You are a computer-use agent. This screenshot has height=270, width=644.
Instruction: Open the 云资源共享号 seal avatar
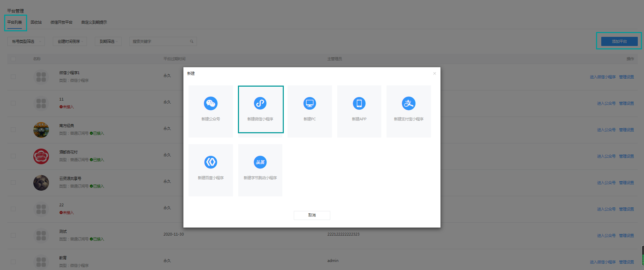coord(41,183)
